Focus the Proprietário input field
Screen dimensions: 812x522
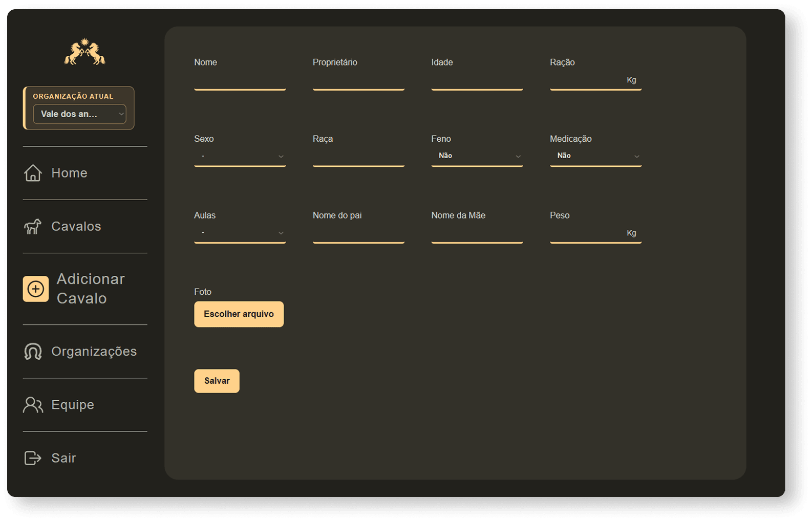[358, 80]
